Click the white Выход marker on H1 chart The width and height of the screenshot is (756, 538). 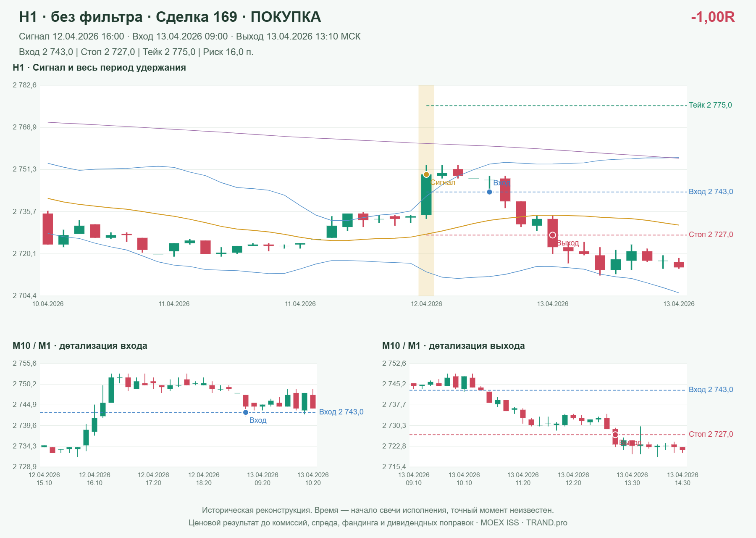click(553, 235)
